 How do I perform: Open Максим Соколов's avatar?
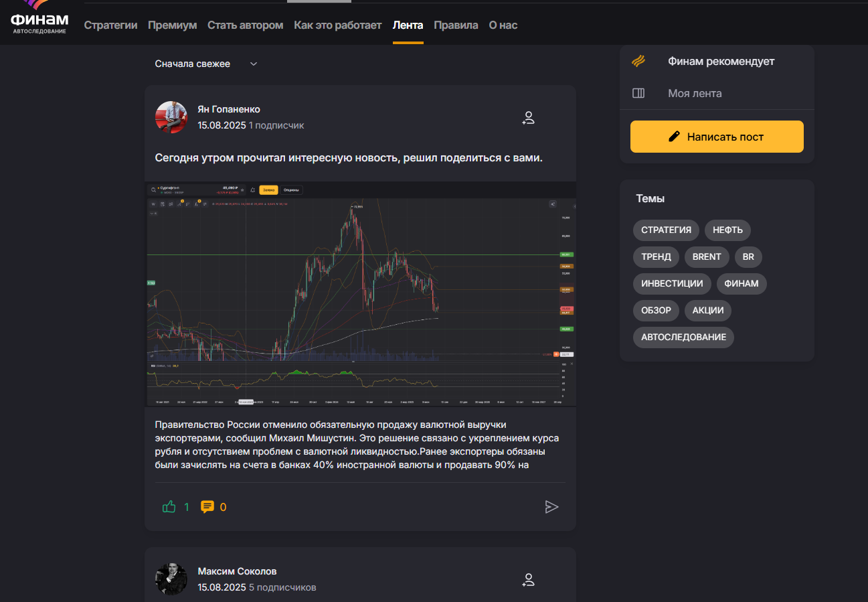pos(171,579)
